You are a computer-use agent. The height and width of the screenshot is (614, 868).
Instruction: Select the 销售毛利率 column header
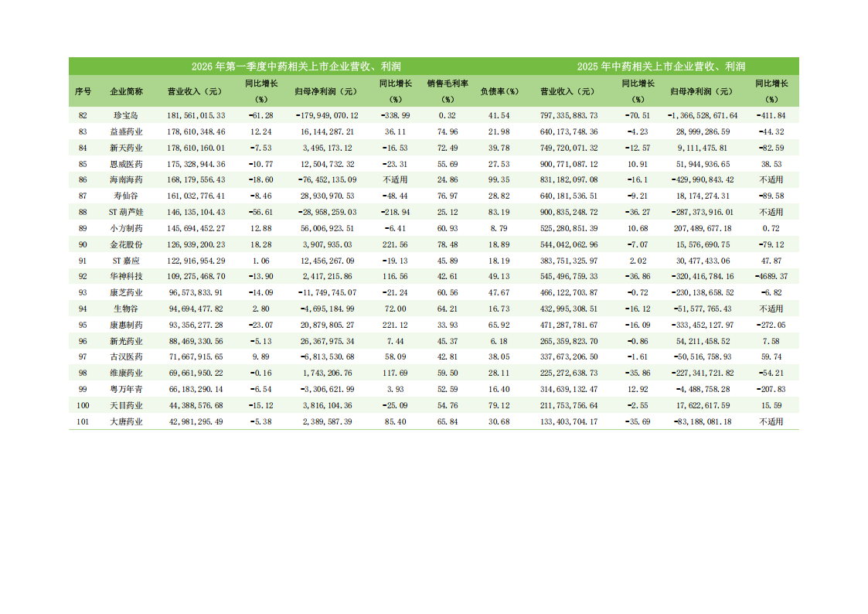448,91
